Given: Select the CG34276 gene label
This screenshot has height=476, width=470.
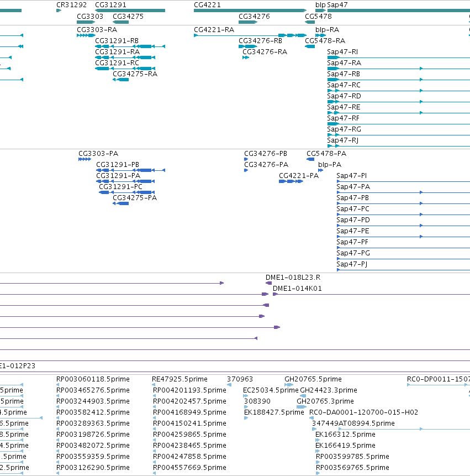Looking at the screenshot, I should (x=254, y=17).
